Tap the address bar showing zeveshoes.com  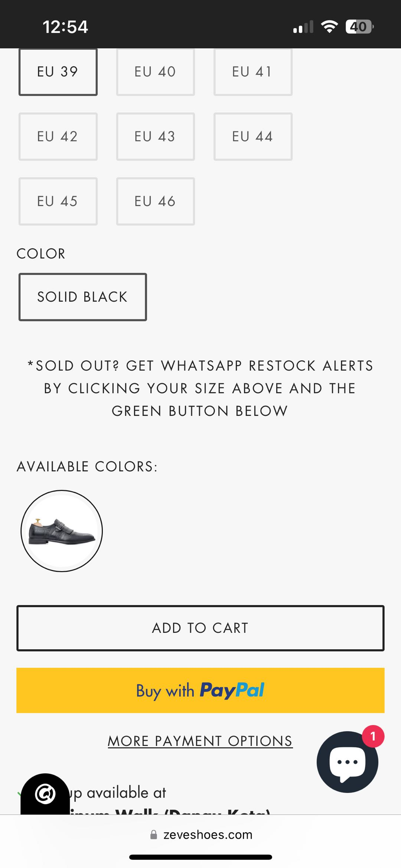tap(208, 835)
